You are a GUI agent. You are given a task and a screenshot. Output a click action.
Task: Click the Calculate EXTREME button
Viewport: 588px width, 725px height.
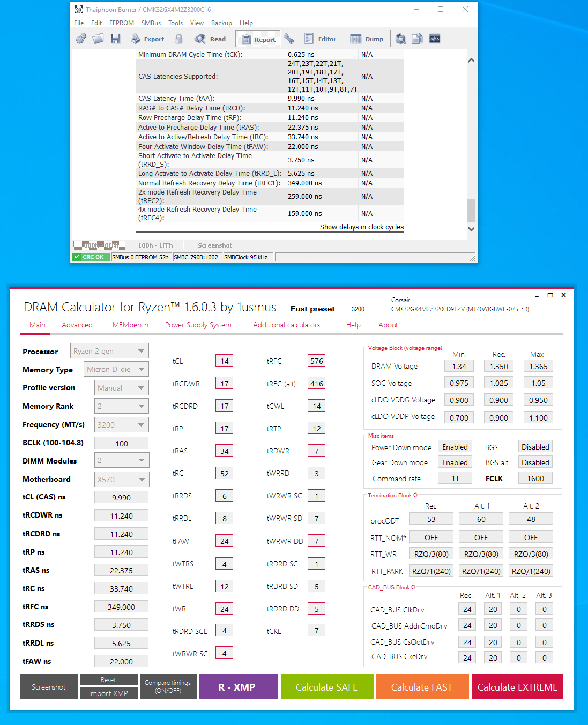tap(517, 686)
